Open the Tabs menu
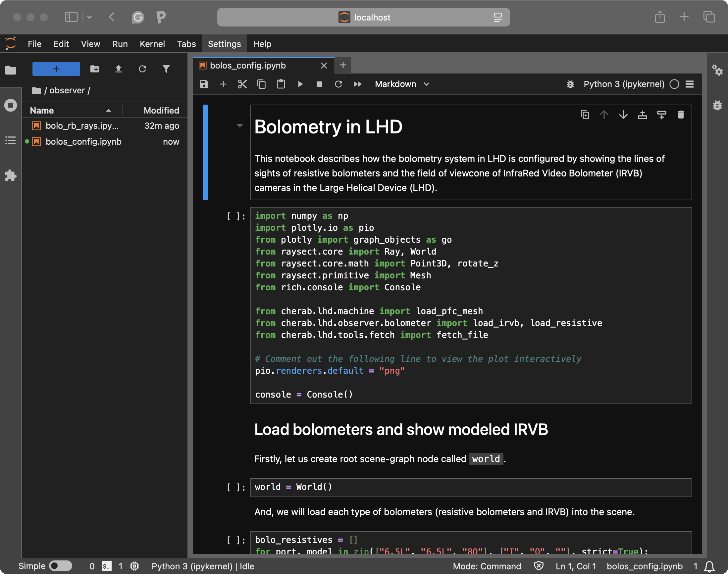The height and width of the screenshot is (574, 728). (x=186, y=44)
